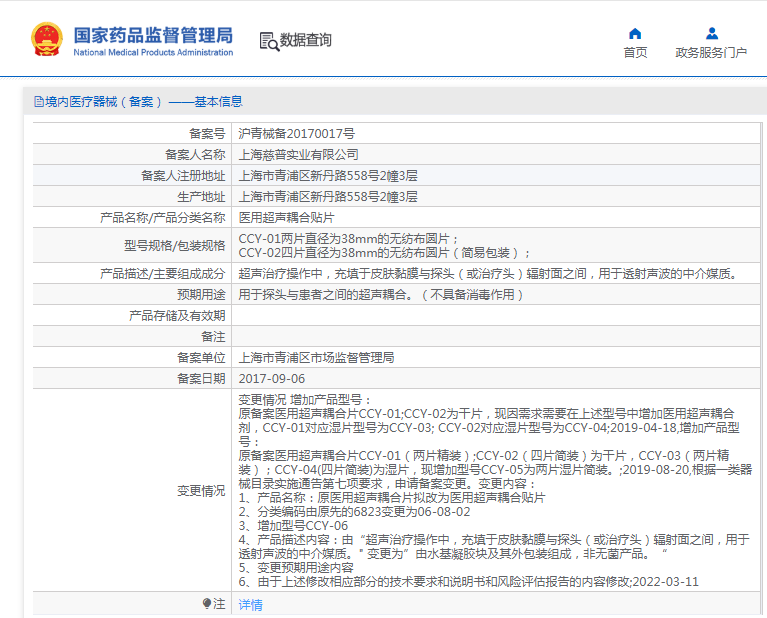The image size is (767, 618).
Task: Select 上海市青浦区市场监督管理局 filing authority
Action: (316, 358)
